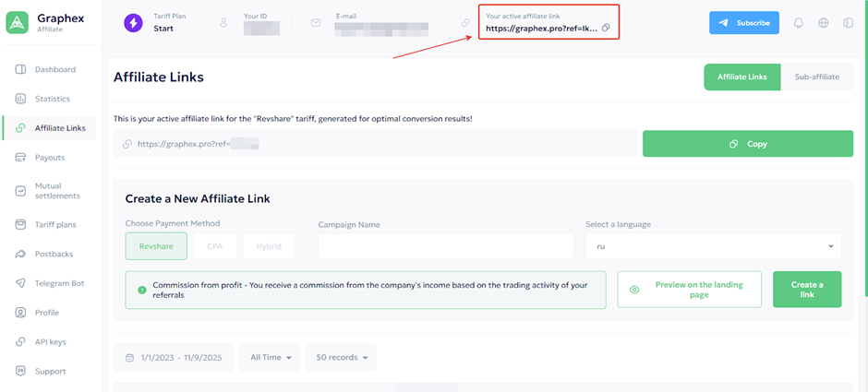Image resolution: width=868 pixels, height=392 pixels.
Task: Click the Campaign Name input field
Action: 446,246
